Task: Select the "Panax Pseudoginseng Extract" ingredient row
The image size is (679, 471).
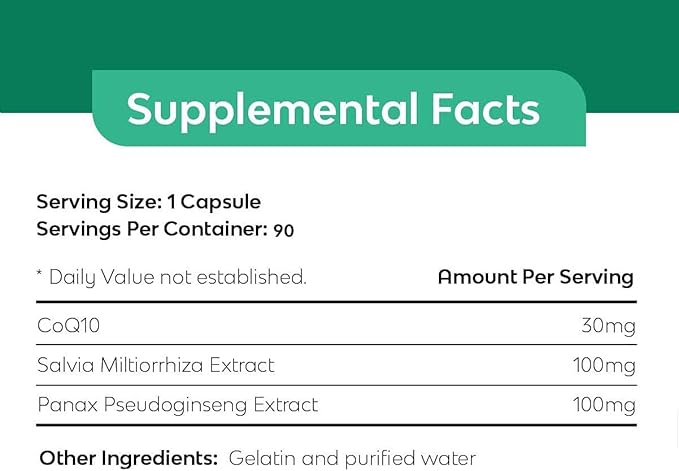Action: point(177,405)
